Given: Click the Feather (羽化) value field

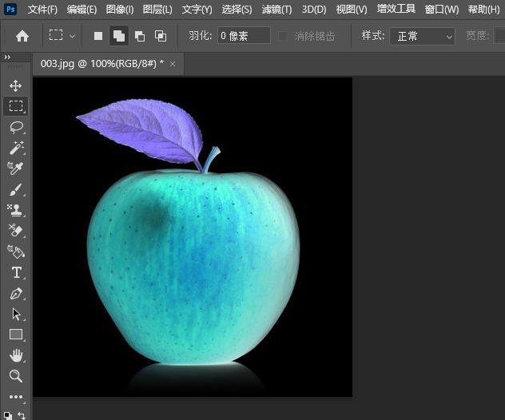Looking at the screenshot, I should 244,35.
